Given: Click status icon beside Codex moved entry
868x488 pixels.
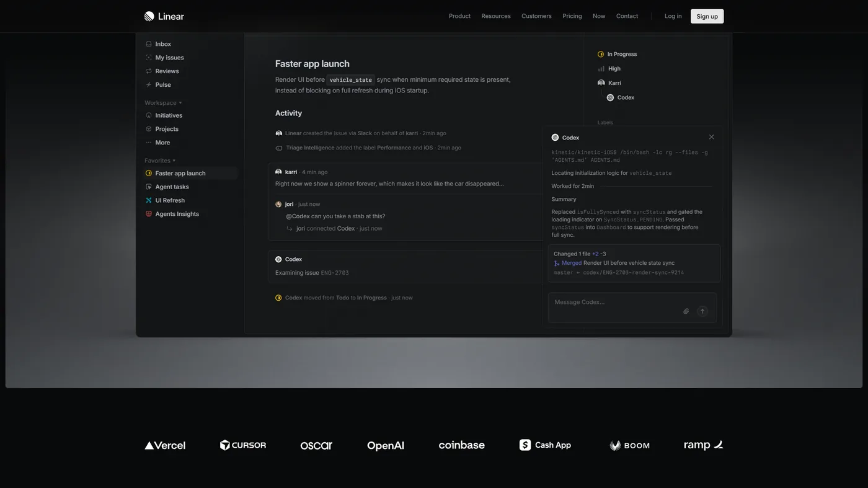Looking at the screenshot, I should point(278,298).
